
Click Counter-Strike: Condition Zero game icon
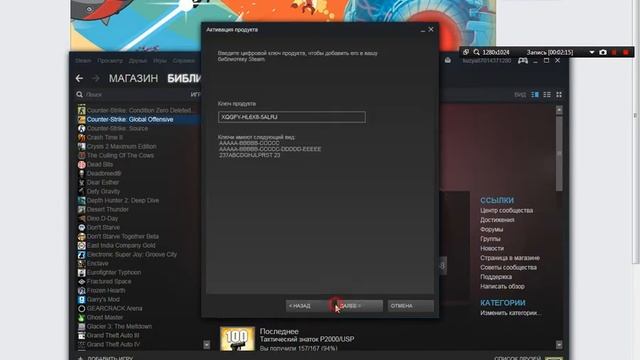pyautogui.click(x=82, y=110)
